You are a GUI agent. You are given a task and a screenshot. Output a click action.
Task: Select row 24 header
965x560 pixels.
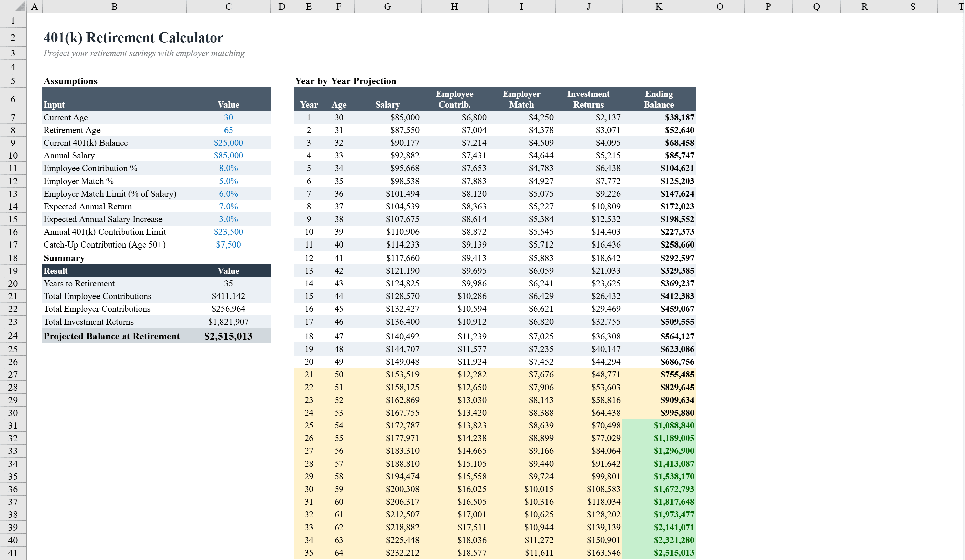tap(13, 336)
